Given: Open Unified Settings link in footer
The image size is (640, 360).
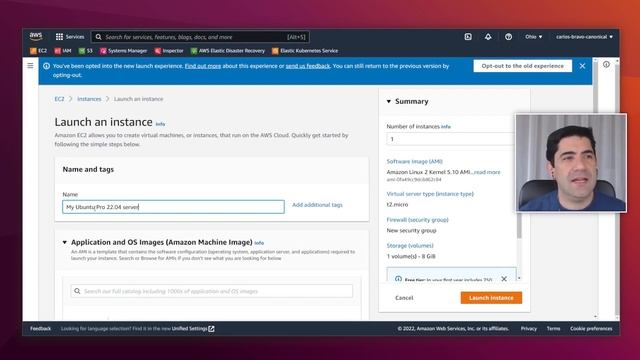Looking at the screenshot, I should point(193,329).
